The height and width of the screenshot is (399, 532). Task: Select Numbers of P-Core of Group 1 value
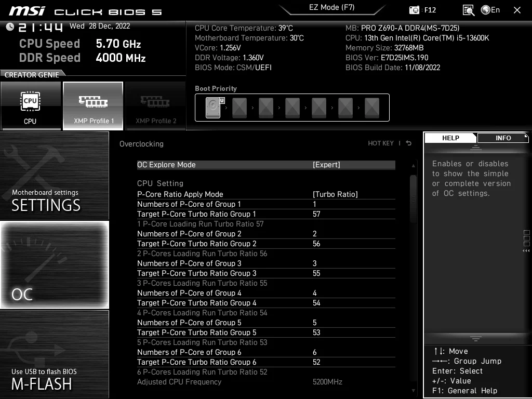tap(314, 204)
